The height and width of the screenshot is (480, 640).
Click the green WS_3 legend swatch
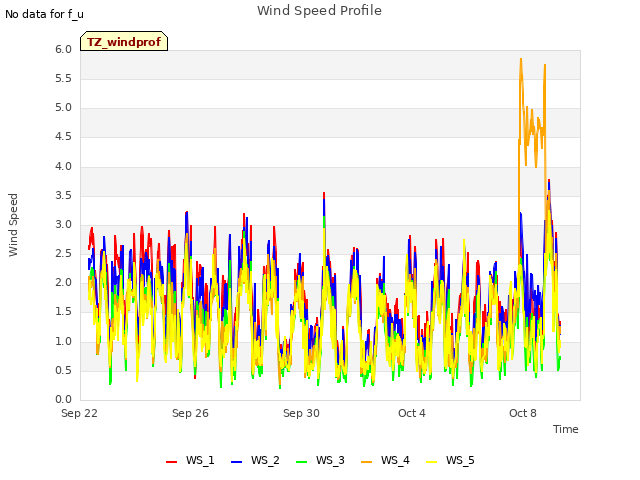coord(301,462)
